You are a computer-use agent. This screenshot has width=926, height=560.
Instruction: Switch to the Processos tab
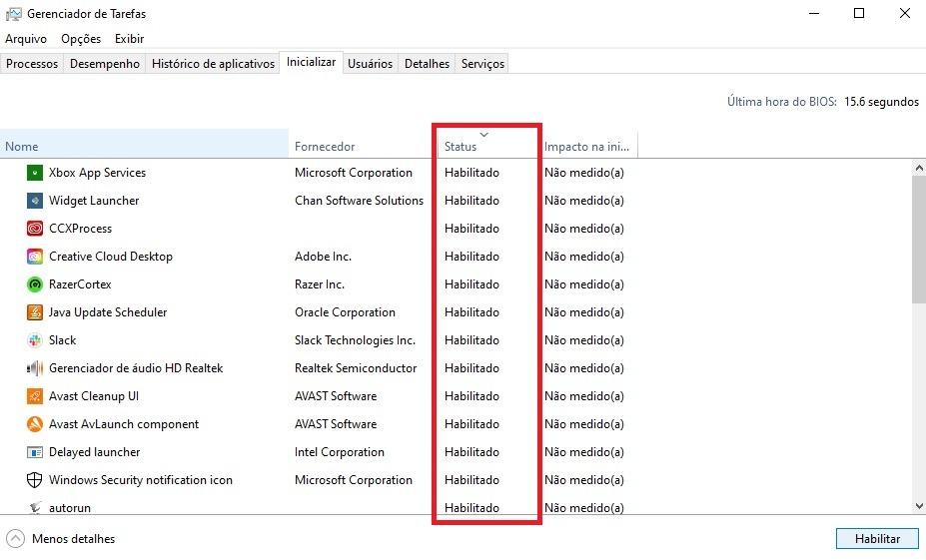pos(32,64)
